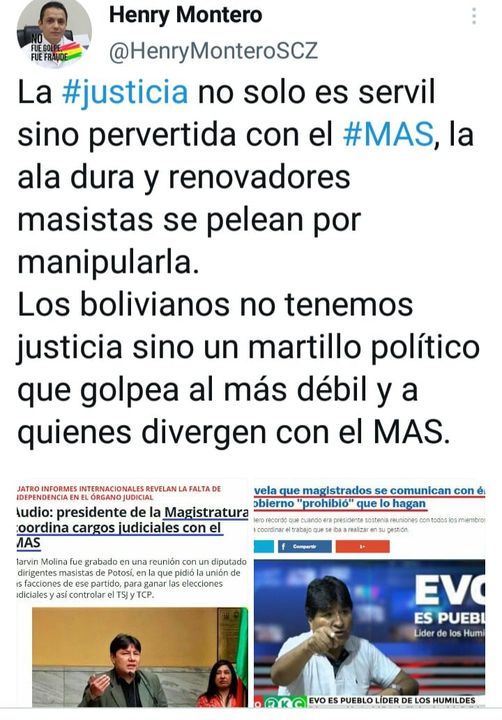Click the Marvin Molina article summary paragraph
This screenshot has width=502, height=720.
[130, 579]
